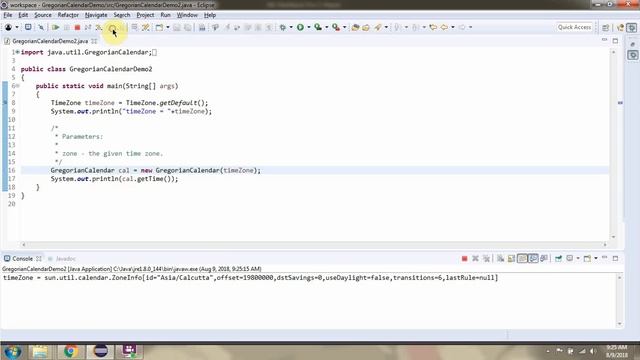Click the Print icon in toolbar

click(x=202, y=27)
